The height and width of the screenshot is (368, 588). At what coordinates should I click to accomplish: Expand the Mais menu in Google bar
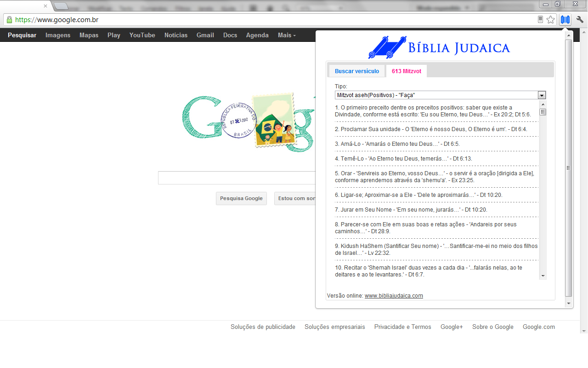coord(287,35)
